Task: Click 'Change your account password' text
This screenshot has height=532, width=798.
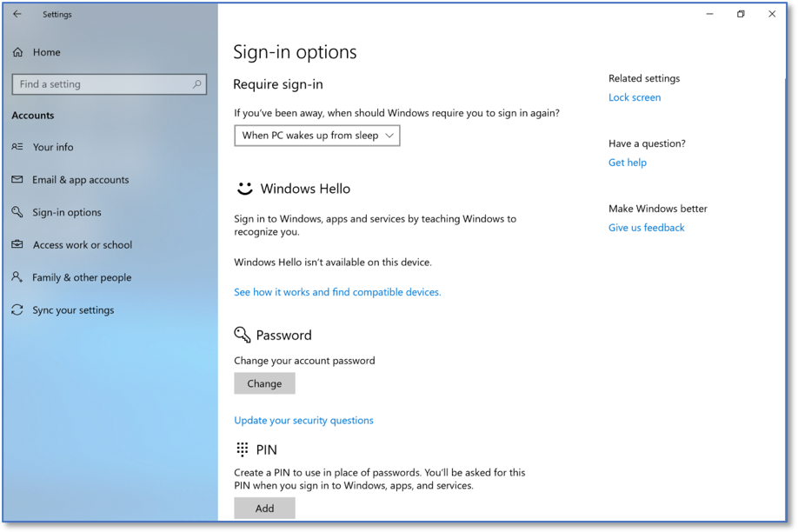Action: point(304,361)
